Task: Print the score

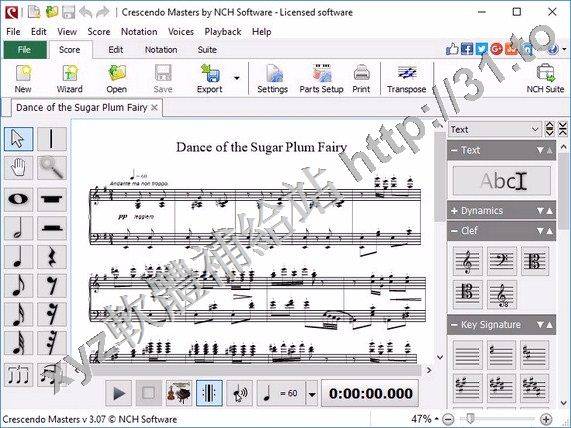Action: [x=361, y=79]
